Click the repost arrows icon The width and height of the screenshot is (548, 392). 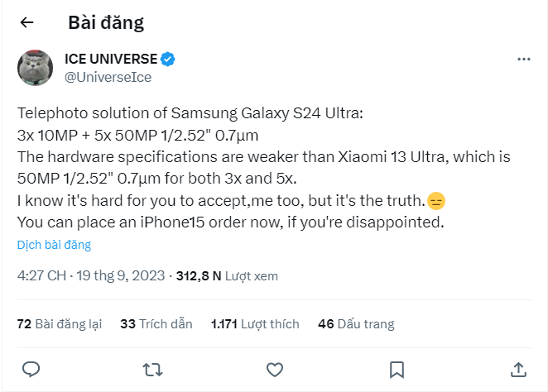pyautogui.click(x=152, y=368)
